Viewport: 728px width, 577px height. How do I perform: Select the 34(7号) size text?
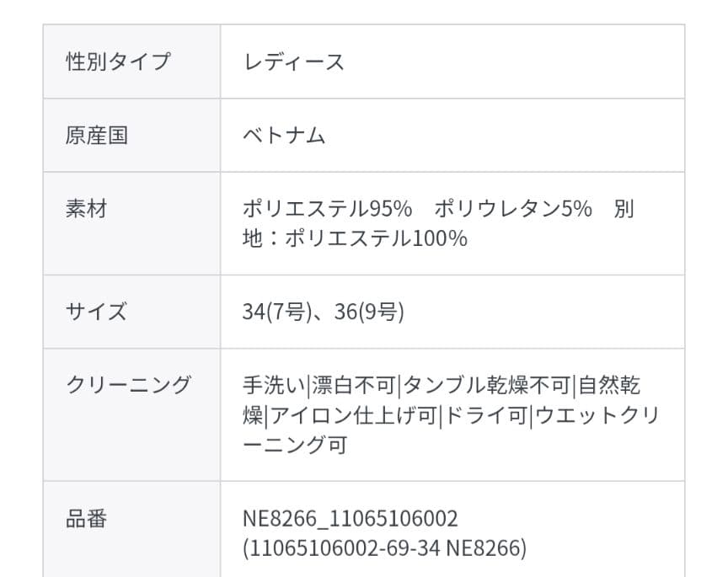(x=277, y=311)
